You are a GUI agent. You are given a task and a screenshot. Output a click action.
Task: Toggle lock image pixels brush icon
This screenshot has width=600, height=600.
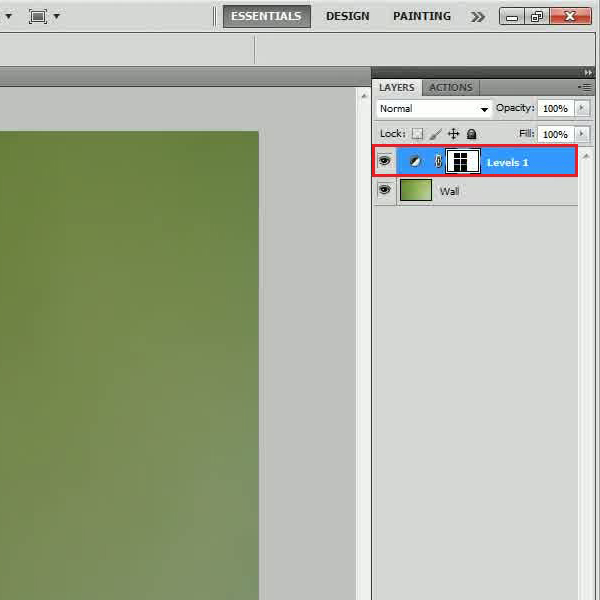(435, 134)
